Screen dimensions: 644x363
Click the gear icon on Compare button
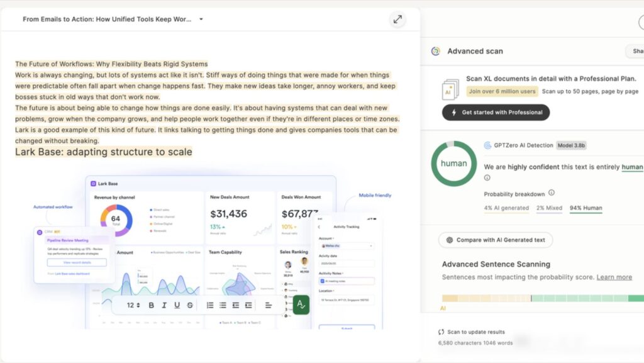click(x=450, y=240)
